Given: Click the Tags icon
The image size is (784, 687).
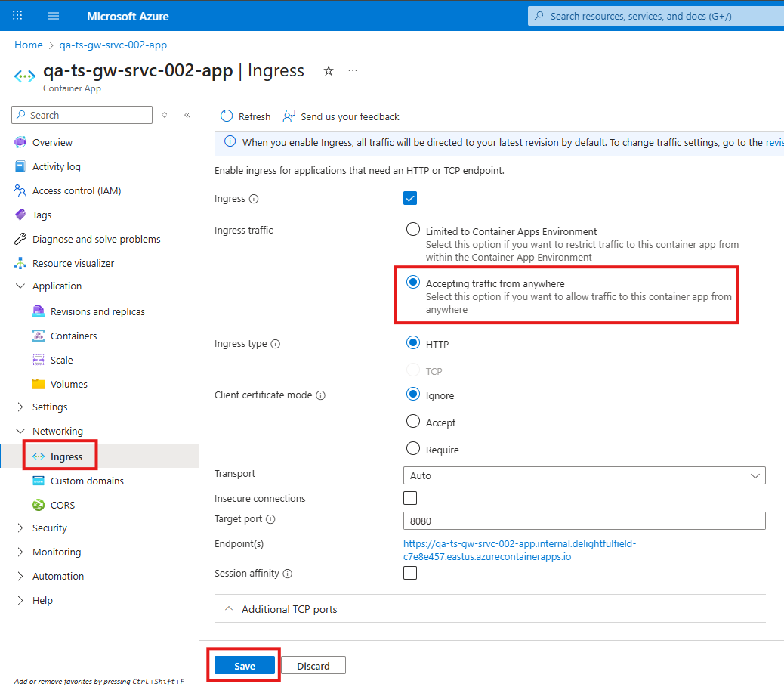Looking at the screenshot, I should [x=20, y=215].
